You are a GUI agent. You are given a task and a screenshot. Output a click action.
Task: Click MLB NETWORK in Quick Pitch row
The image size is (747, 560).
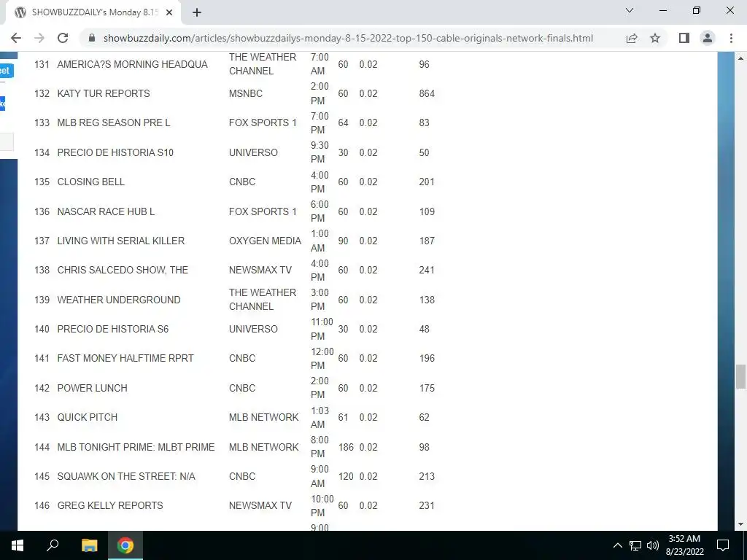pyautogui.click(x=264, y=417)
